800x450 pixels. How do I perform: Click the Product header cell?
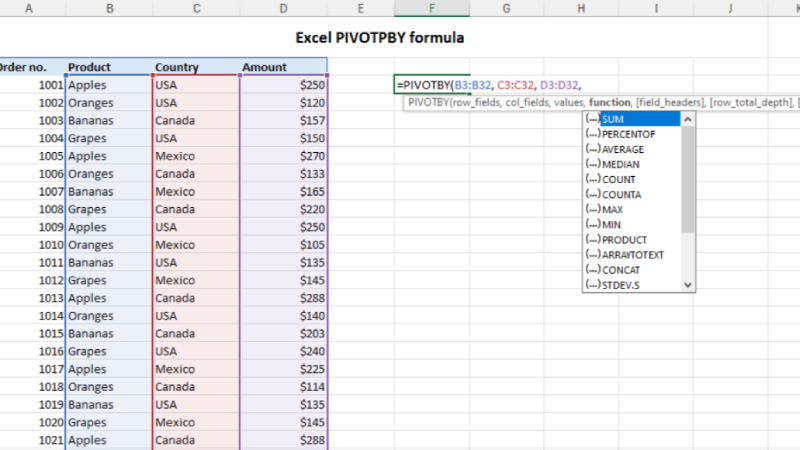point(109,67)
